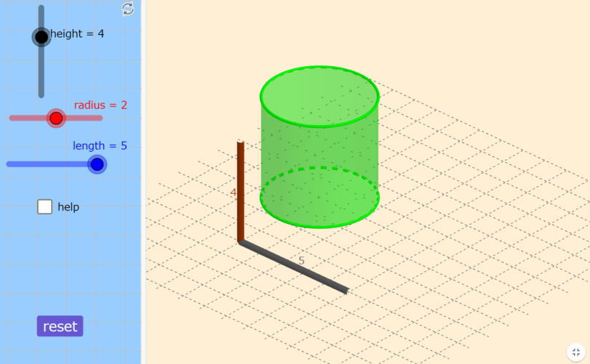The width and height of the screenshot is (590, 364).
Task: Click the "length = 5" label
Action: click(100, 146)
